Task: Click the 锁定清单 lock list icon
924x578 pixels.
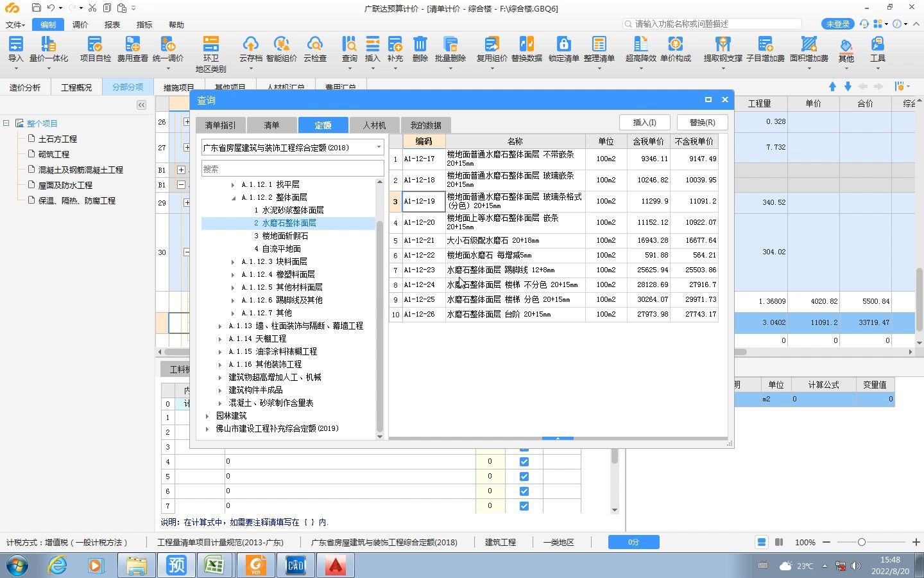Action: click(563, 49)
